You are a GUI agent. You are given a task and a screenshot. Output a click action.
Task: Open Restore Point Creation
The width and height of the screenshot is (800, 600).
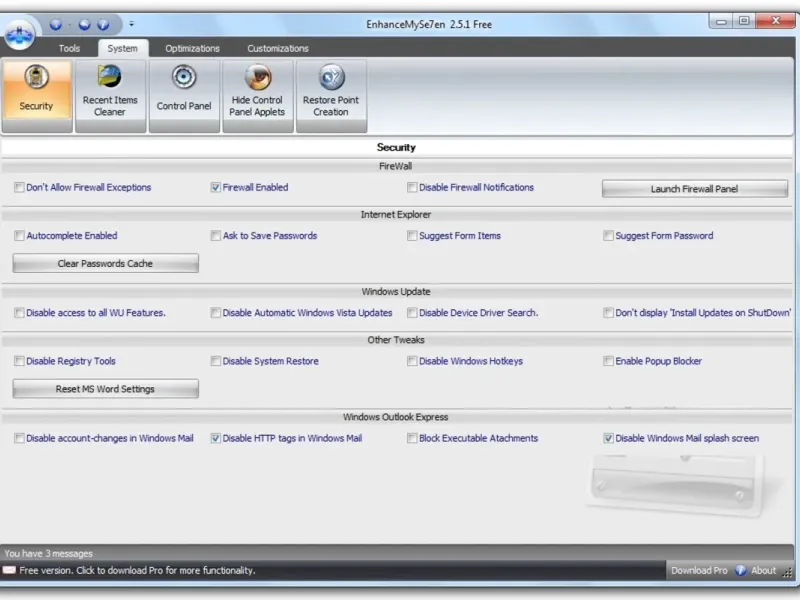tap(331, 96)
